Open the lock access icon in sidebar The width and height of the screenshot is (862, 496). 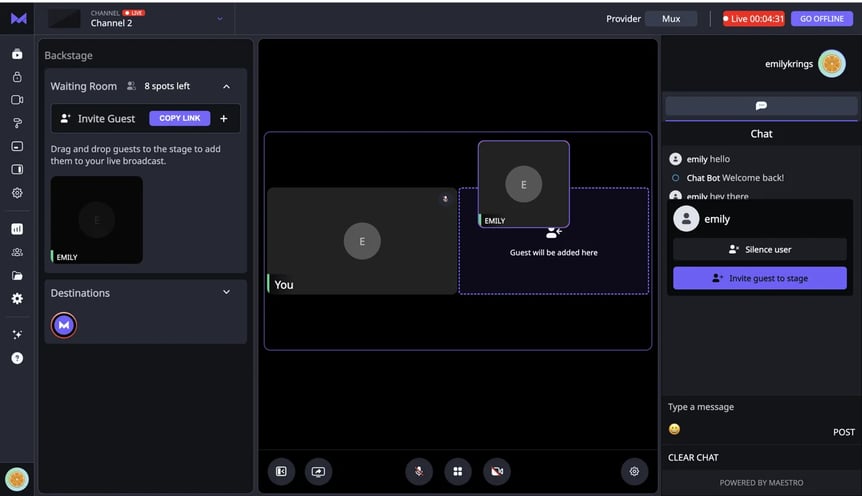[x=17, y=77]
